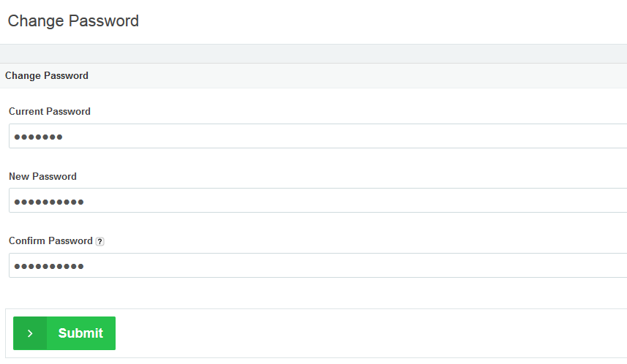Screen dimensions: 627x364
Task: Click the blank area right of Submit button
Action: click(366, 333)
